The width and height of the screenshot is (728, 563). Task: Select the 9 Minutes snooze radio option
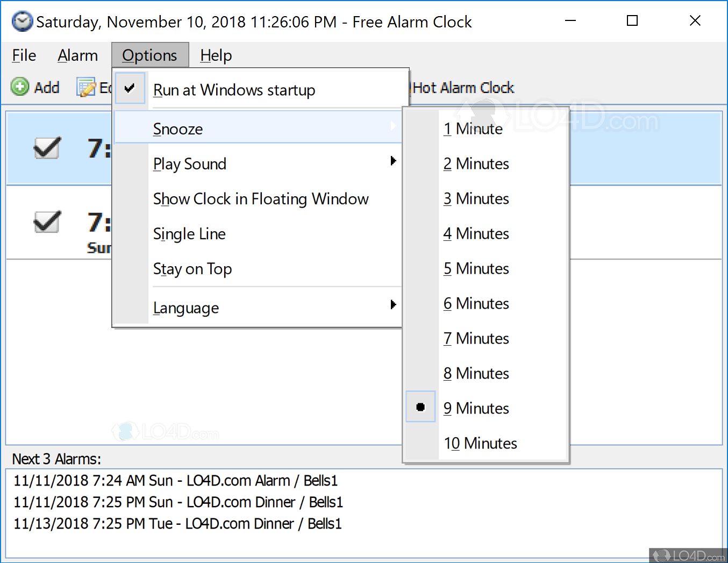[475, 408]
